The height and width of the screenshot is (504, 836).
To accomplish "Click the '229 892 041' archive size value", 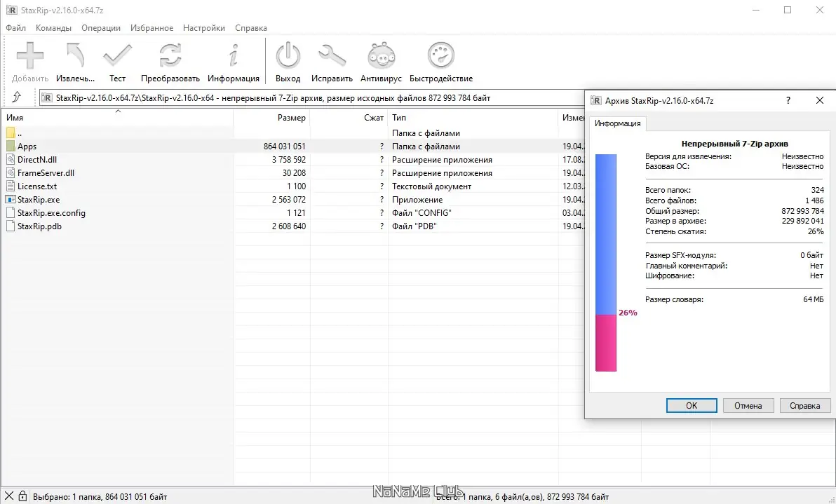I will (x=802, y=221).
